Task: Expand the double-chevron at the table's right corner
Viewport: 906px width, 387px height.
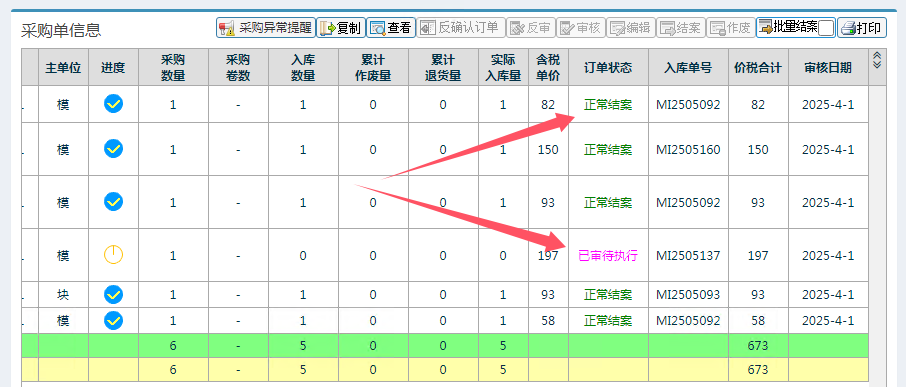Action: click(877, 59)
